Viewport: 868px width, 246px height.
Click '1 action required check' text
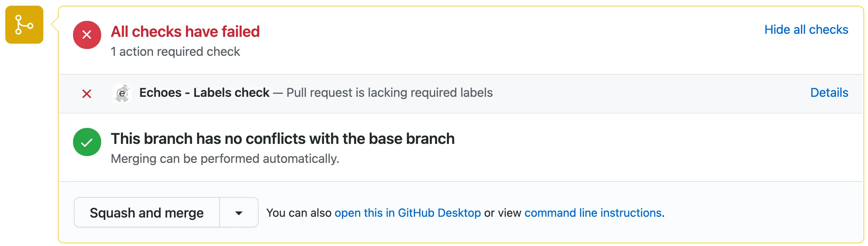point(175,52)
